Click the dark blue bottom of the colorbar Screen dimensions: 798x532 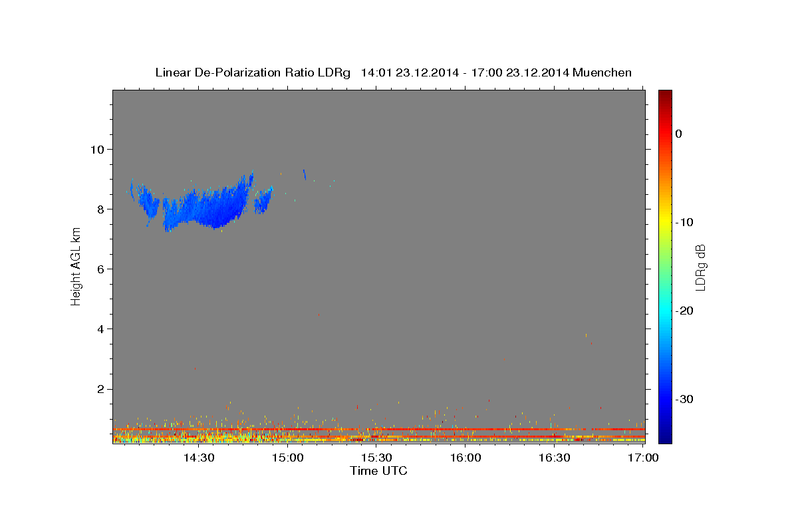(665, 438)
